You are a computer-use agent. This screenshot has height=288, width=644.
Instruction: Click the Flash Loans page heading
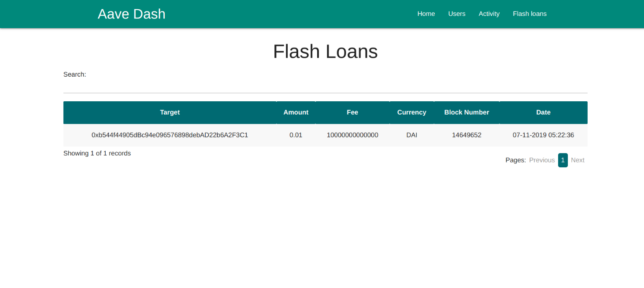[x=325, y=52]
